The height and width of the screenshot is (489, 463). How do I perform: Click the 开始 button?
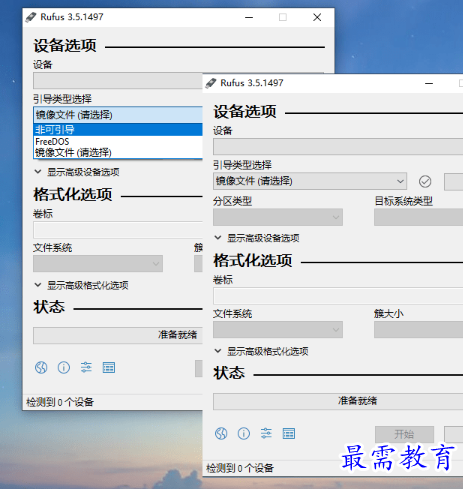click(404, 434)
